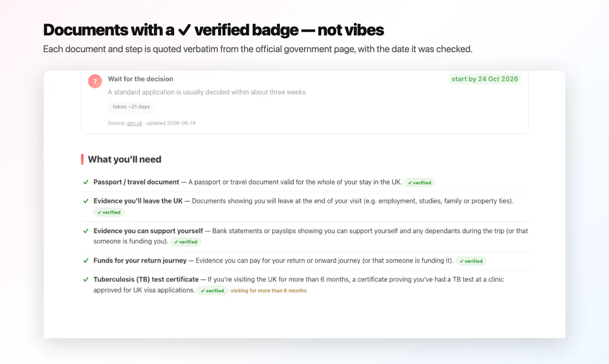The width and height of the screenshot is (609, 364).
Task: Click the checkmark beside Tuberculosis (TB) test certificate
Action: point(86,279)
